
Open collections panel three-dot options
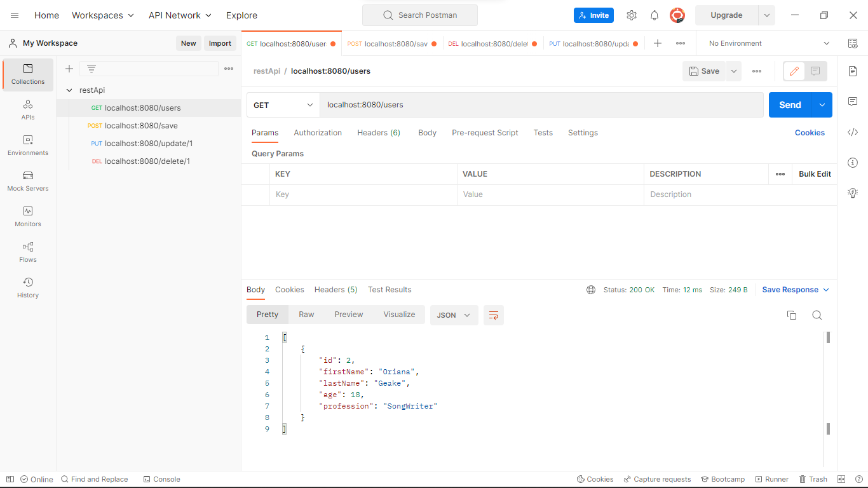coord(229,69)
